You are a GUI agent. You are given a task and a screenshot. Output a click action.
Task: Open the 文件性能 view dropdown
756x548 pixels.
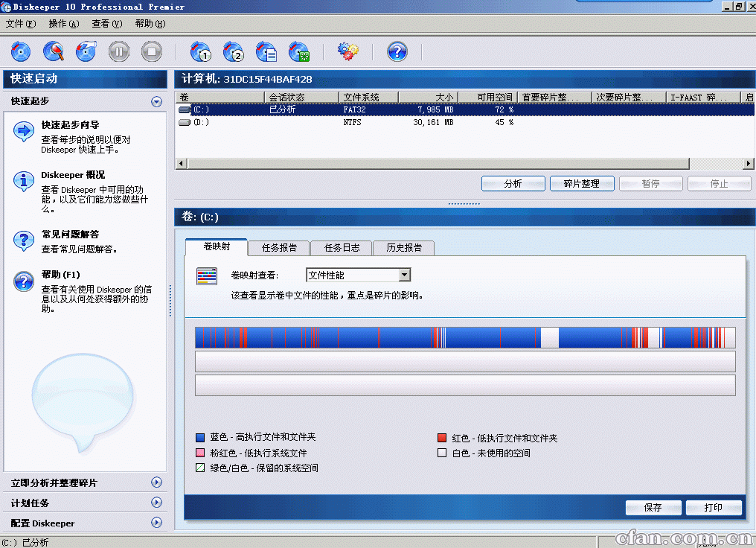405,275
